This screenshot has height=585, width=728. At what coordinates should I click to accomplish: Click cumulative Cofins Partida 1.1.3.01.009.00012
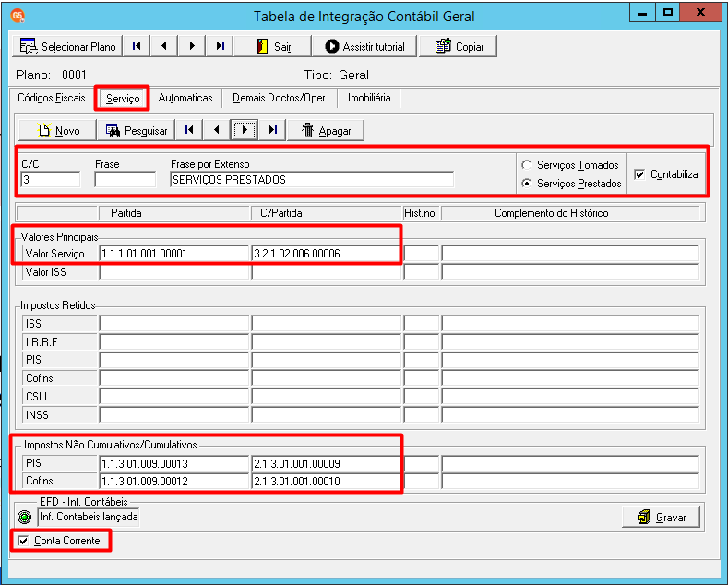(x=174, y=481)
